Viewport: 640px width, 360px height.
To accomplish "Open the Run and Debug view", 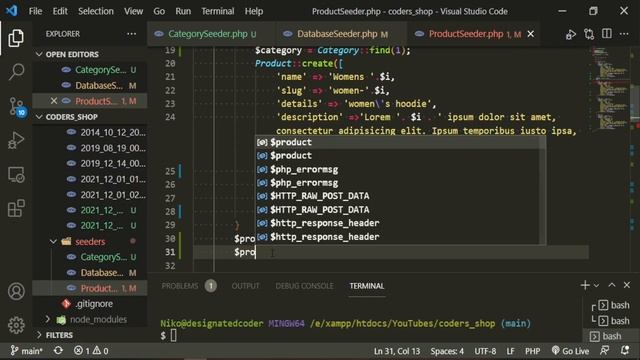I will click(x=16, y=140).
